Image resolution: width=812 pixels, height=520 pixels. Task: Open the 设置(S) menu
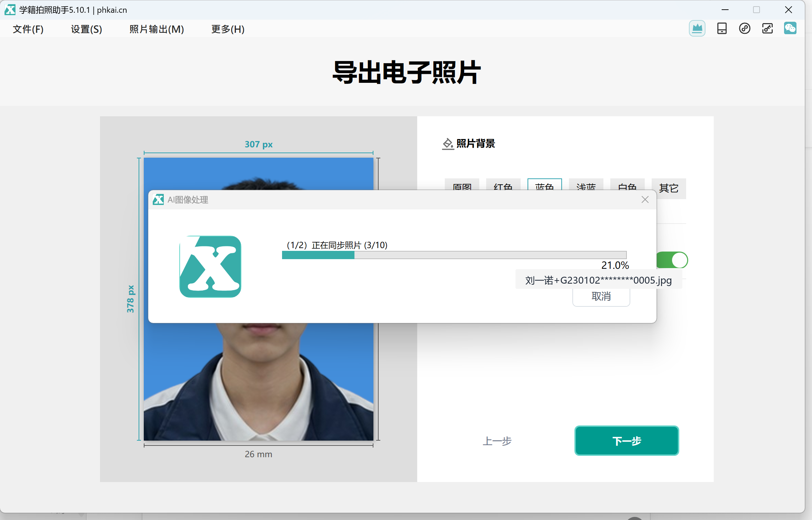[87, 29]
